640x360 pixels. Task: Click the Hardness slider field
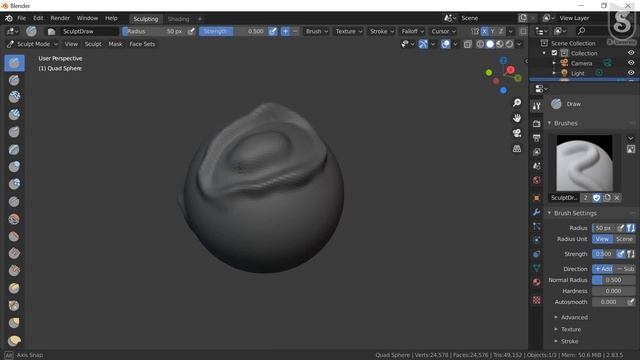(x=613, y=291)
